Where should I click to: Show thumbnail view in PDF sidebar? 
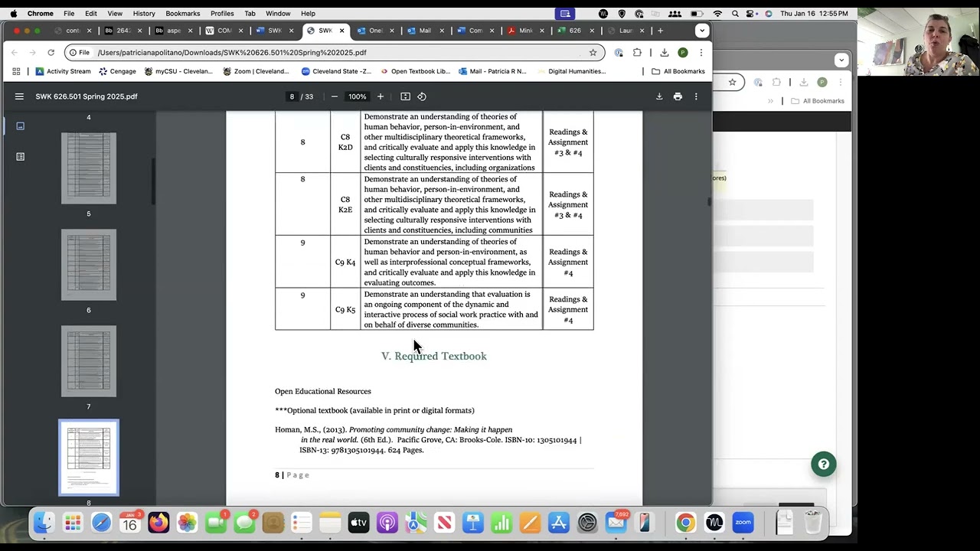point(20,126)
